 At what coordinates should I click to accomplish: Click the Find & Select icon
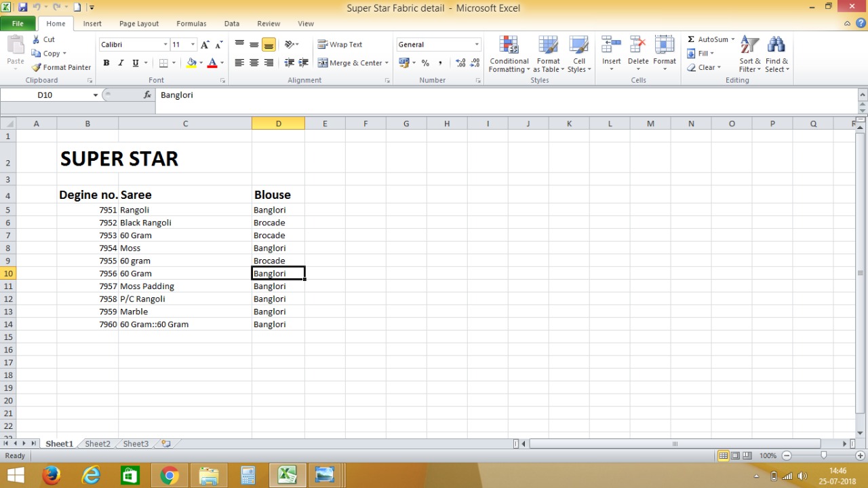776,54
